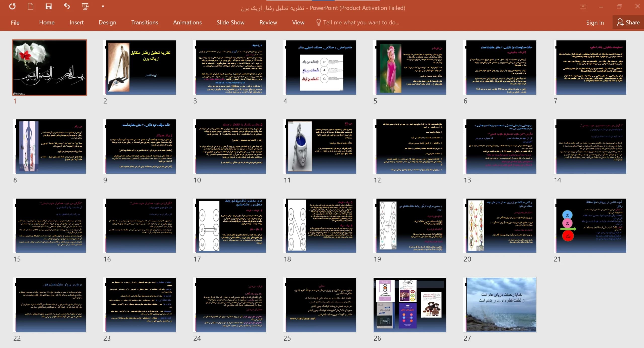Select slide 27 with ocean waves photo

[x=500, y=305]
